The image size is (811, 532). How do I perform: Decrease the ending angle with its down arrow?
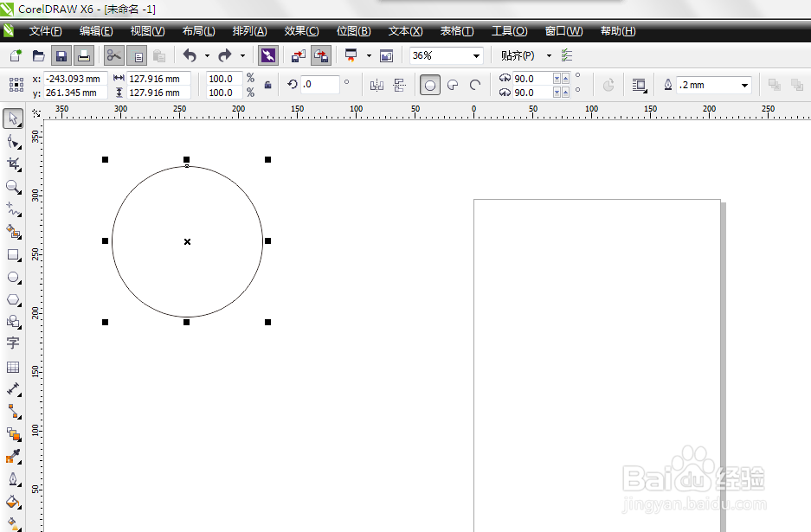pos(557,93)
